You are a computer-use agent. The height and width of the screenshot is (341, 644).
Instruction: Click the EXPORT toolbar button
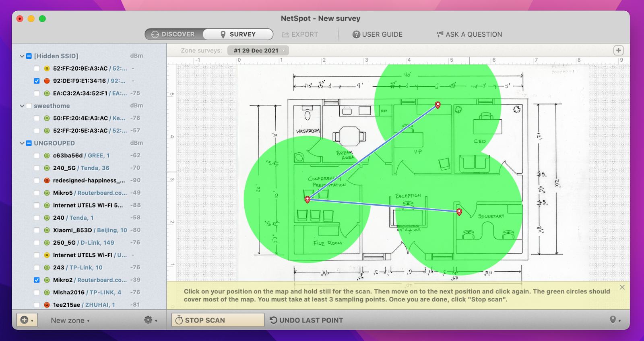pyautogui.click(x=300, y=35)
